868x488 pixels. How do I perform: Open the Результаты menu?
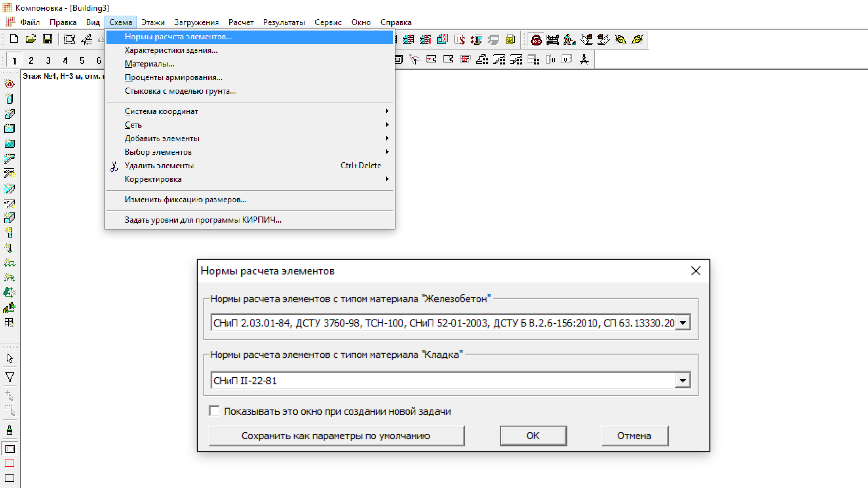(284, 22)
